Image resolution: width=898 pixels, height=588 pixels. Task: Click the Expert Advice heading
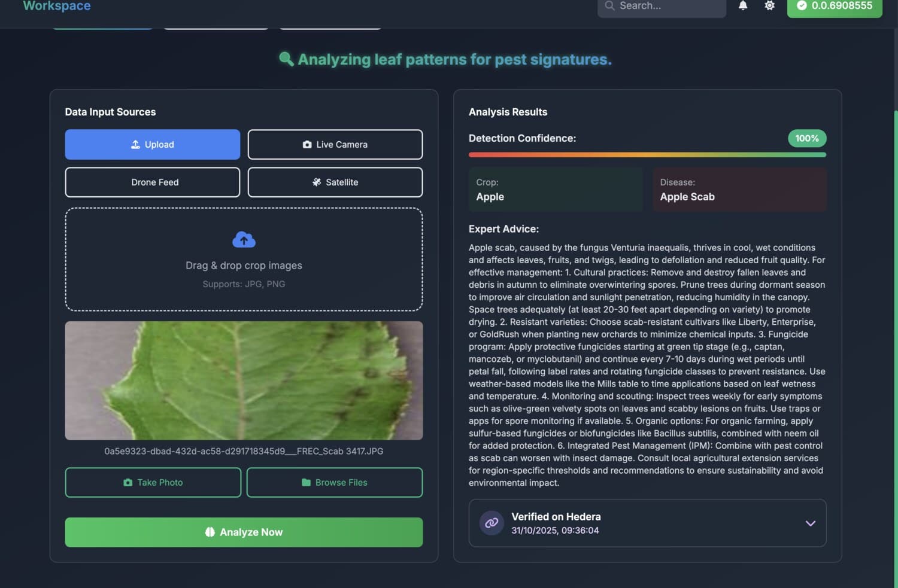[503, 229]
